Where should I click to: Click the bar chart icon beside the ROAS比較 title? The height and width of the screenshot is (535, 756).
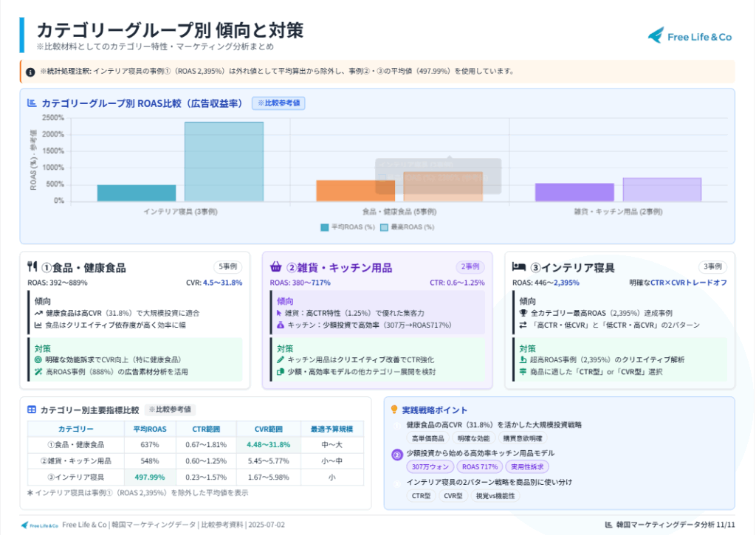(x=32, y=103)
